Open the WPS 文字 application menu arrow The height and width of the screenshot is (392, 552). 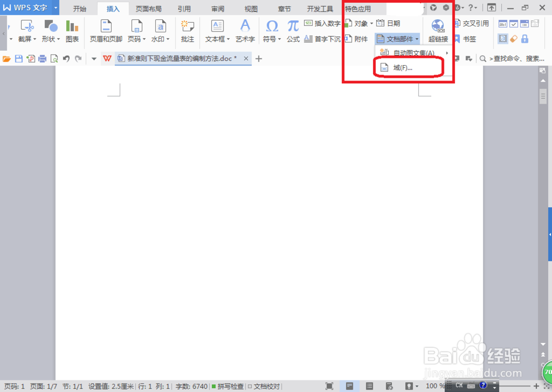56,7
